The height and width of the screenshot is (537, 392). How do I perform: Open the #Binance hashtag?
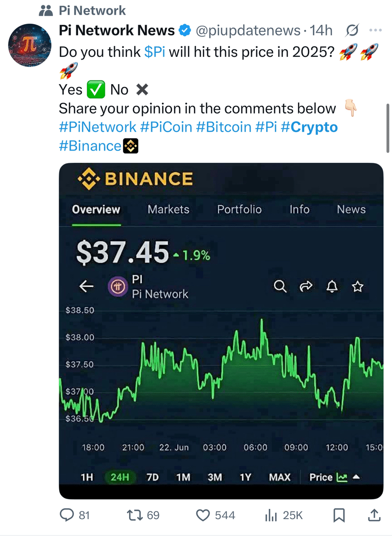tap(90, 146)
